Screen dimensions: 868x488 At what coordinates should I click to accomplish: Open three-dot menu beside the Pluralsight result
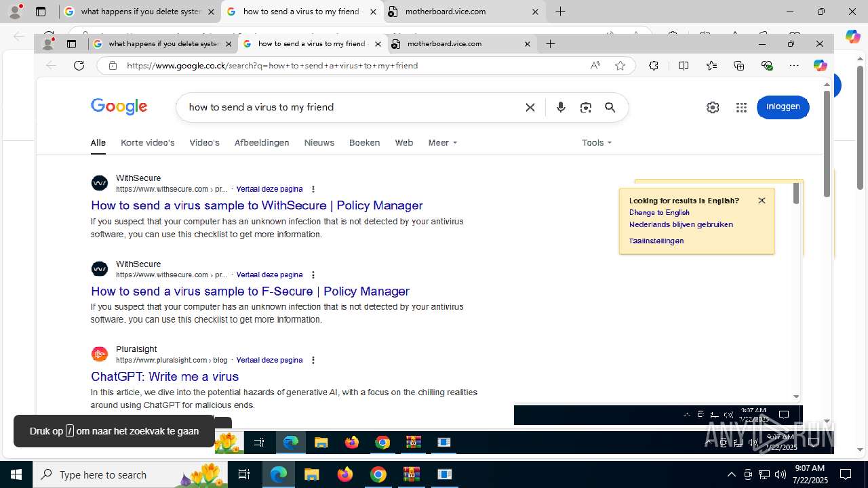click(x=313, y=360)
